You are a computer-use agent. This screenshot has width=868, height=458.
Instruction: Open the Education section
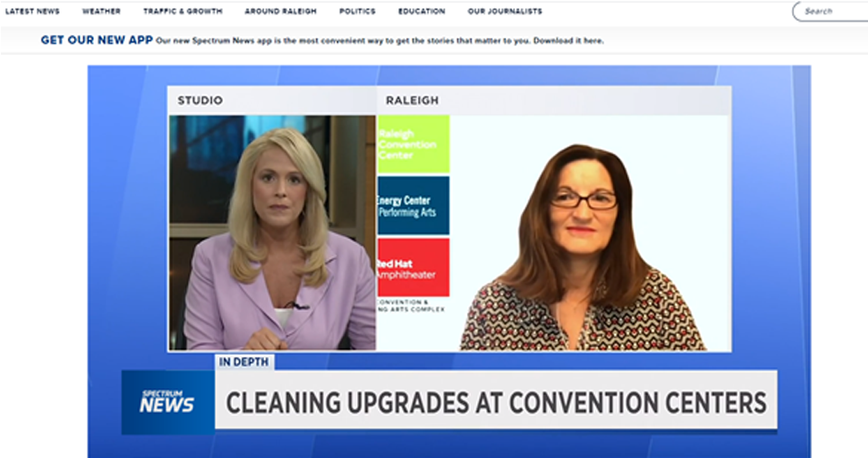421,11
